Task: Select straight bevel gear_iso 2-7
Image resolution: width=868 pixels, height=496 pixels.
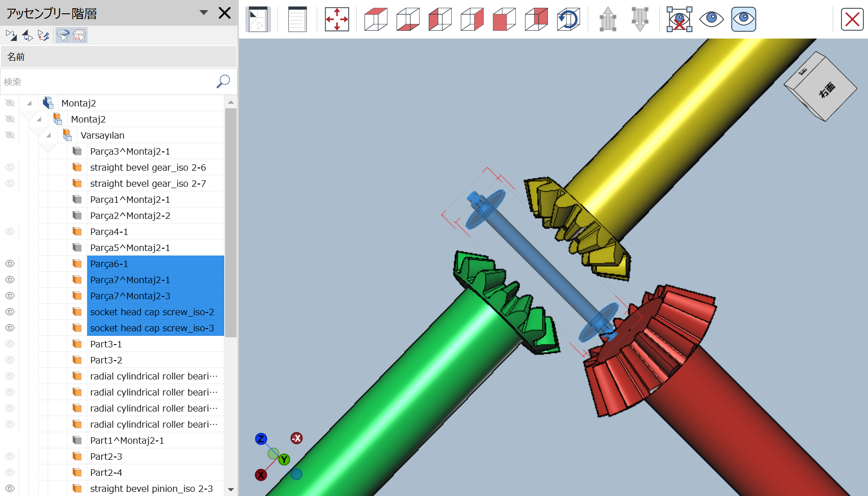Action: pyautogui.click(x=148, y=184)
